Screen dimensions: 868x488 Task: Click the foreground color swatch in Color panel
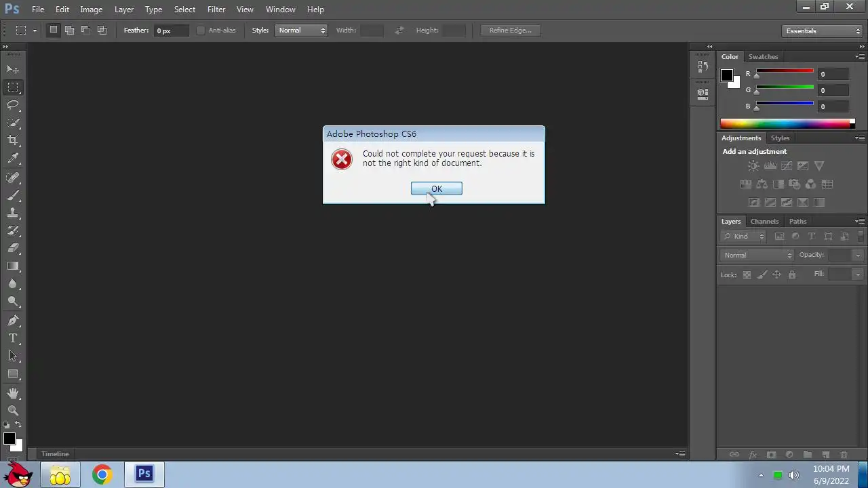727,75
